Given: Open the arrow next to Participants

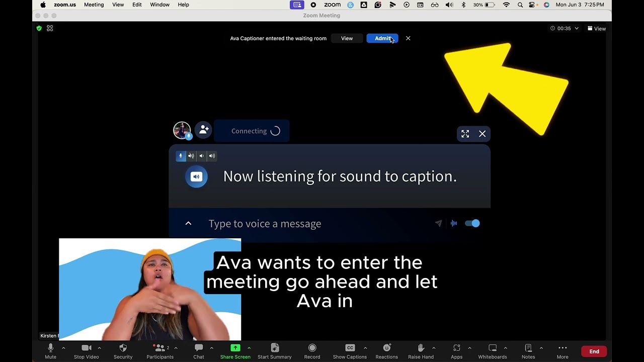Looking at the screenshot, I should coord(176,348).
